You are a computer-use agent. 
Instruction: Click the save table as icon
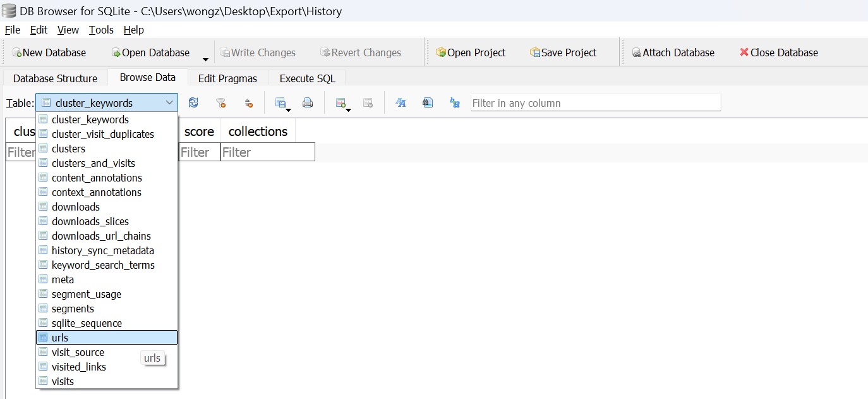(281, 103)
